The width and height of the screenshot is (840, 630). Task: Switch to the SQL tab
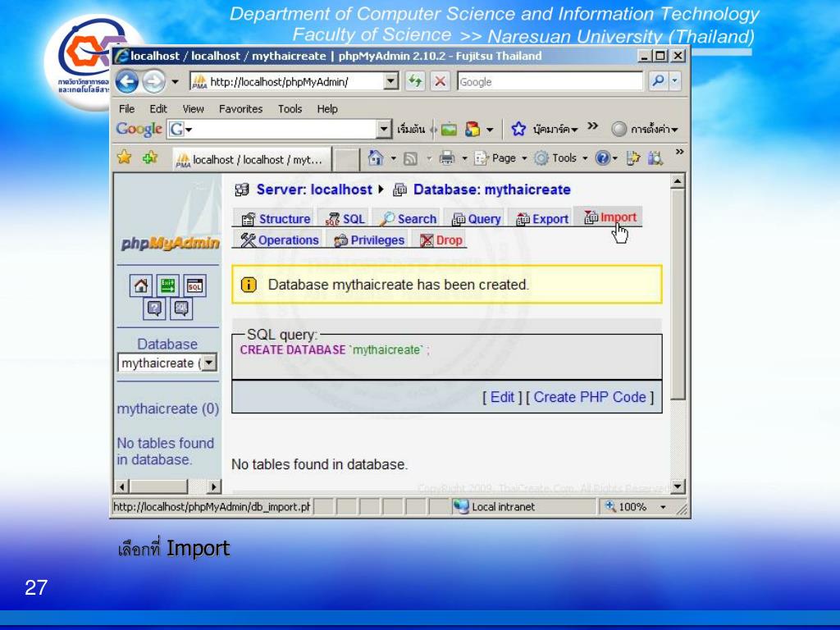(345, 219)
